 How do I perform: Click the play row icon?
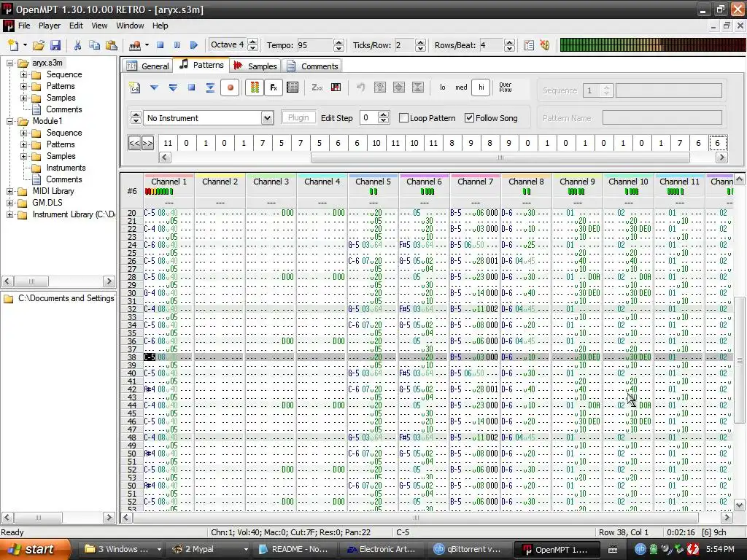tap(210, 87)
